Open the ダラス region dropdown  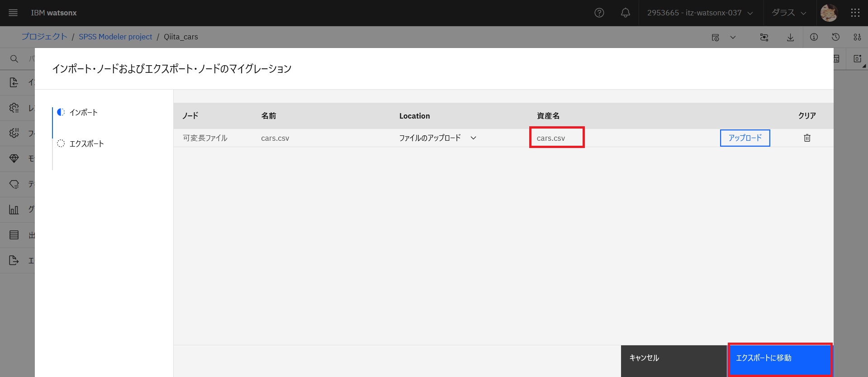(789, 13)
